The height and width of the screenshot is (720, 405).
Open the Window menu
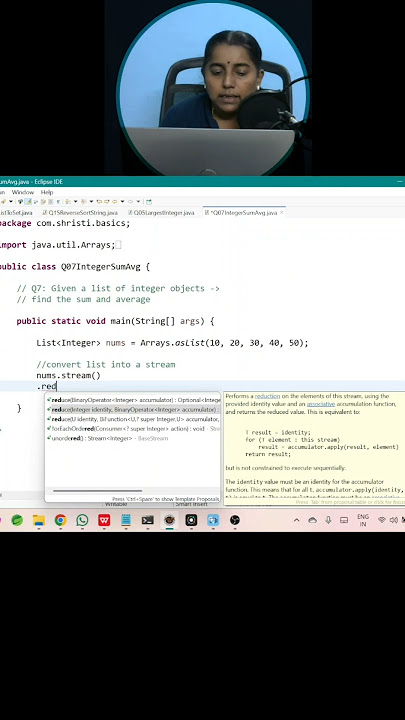[x=22, y=192]
